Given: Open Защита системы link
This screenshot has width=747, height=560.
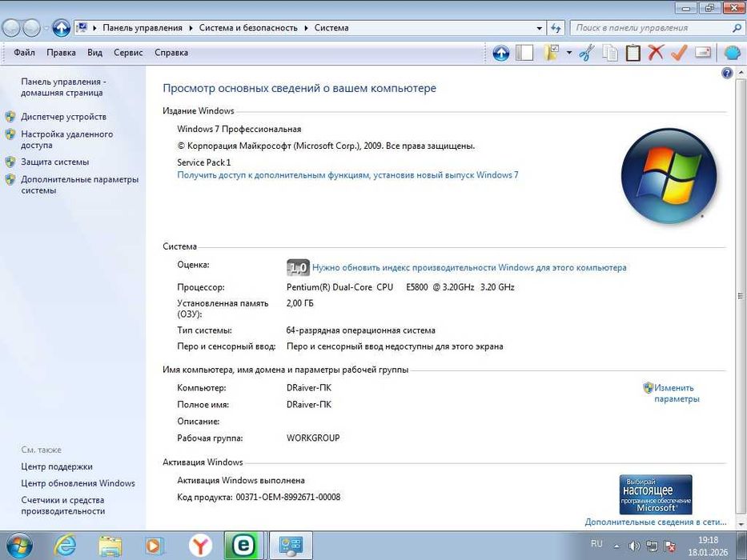Looking at the screenshot, I should click(54, 162).
